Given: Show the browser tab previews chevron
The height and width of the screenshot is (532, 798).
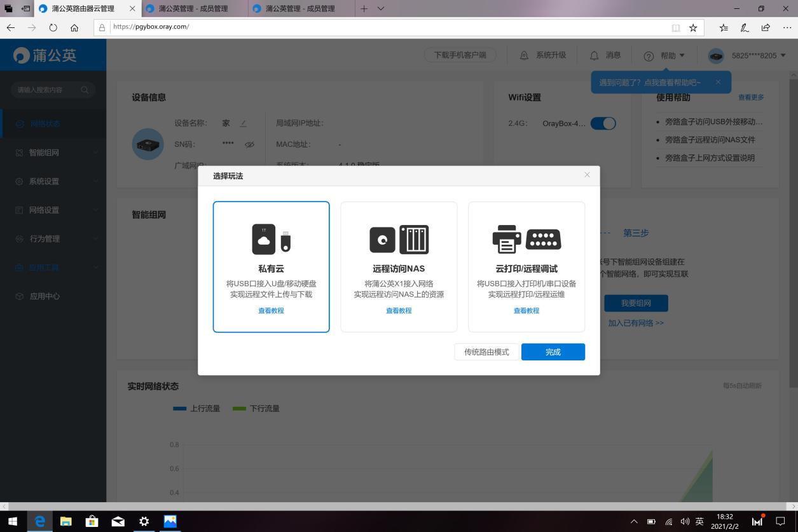Looking at the screenshot, I should pyautogui.click(x=381, y=8).
